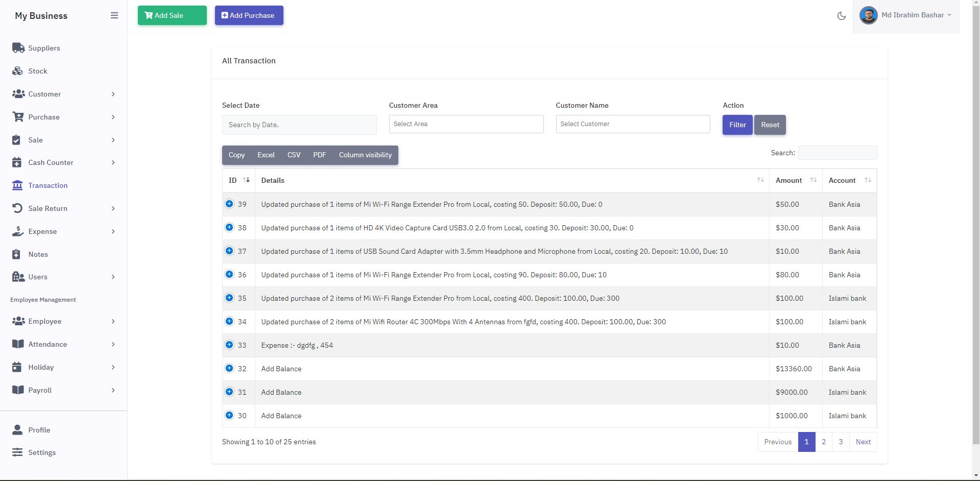
Task: Focus the table Search box
Action: [x=838, y=153]
